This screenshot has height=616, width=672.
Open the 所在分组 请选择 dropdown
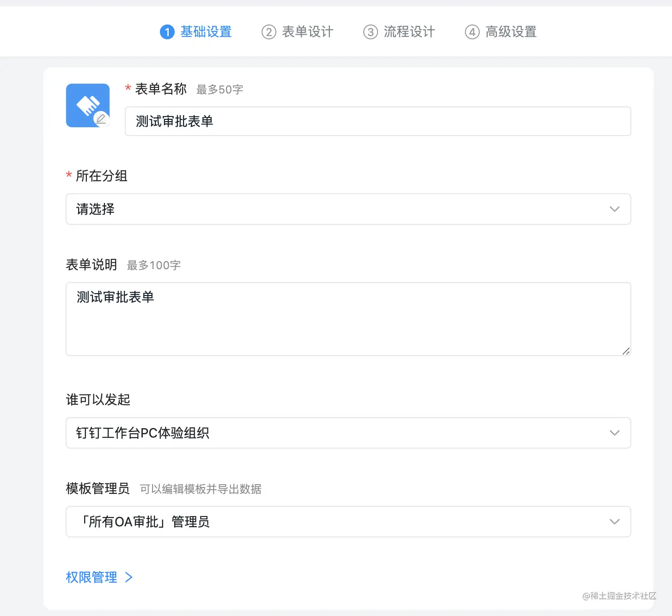click(x=348, y=209)
